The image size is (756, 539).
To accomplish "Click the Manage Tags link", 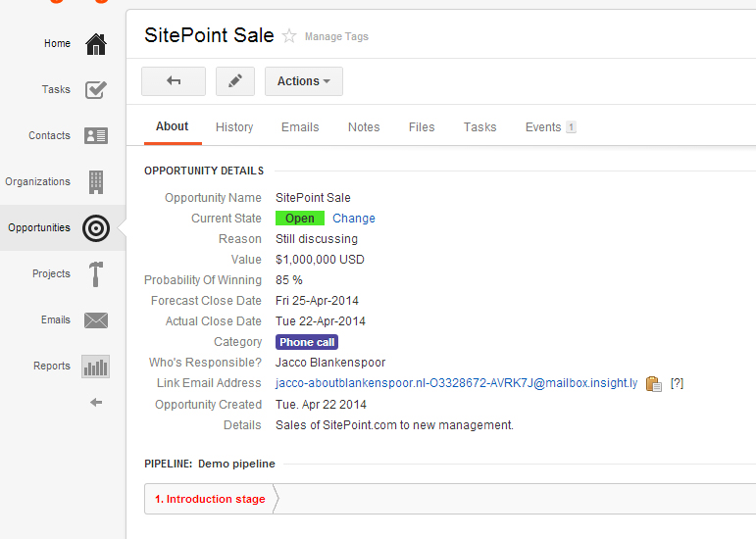I will coord(336,37).
